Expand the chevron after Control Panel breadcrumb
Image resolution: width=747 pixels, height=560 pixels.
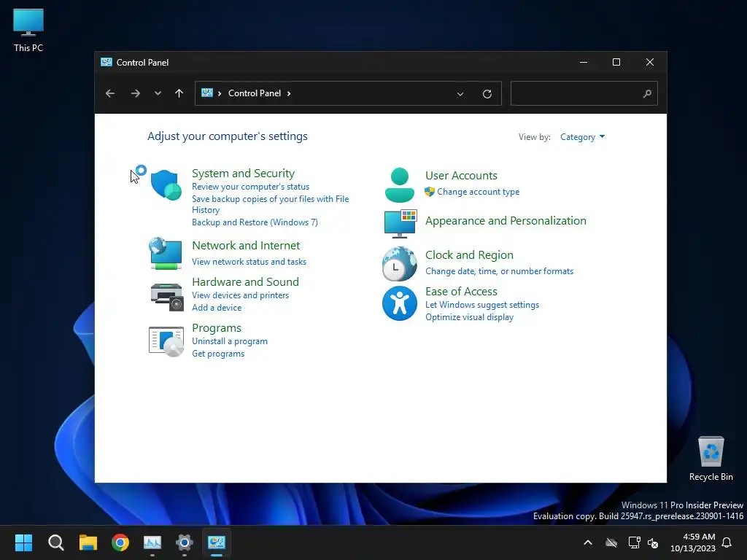[289, 93]
